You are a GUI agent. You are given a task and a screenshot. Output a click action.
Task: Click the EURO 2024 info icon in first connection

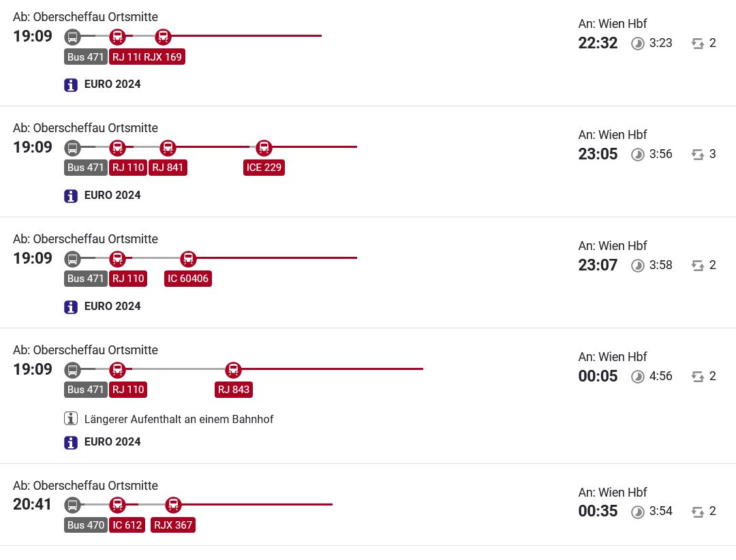pos(70,85)
